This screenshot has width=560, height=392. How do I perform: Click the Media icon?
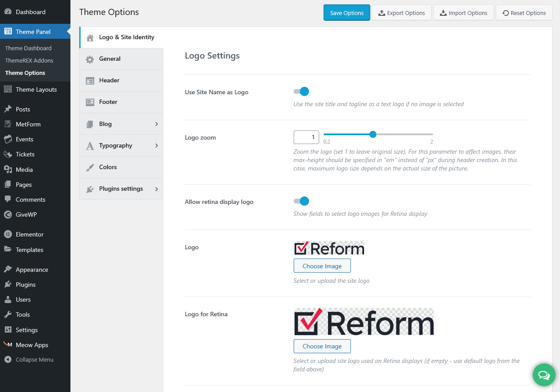coord(8,170)
